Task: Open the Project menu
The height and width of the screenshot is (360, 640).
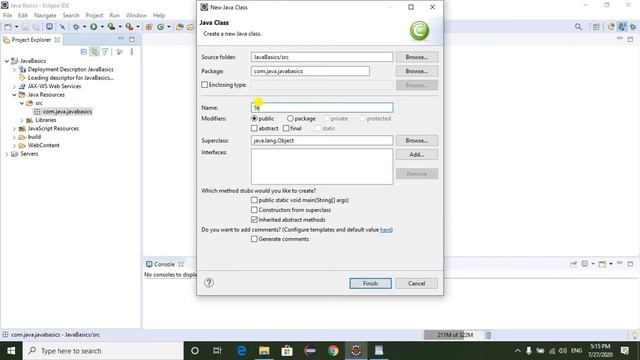Action: (94, 16)
